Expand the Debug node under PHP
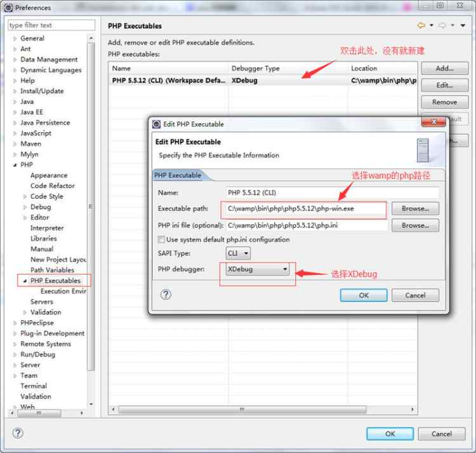 click(25, 207)
